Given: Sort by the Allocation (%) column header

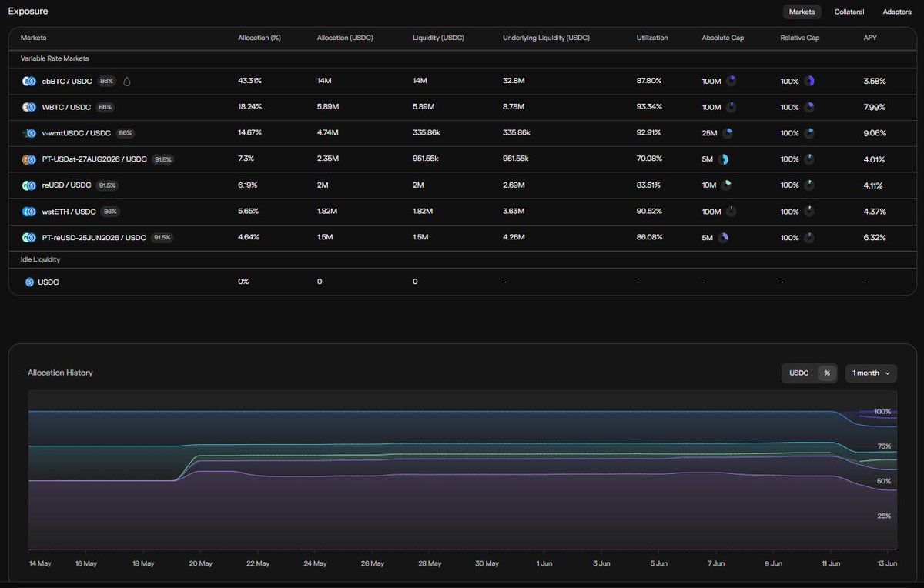Looking at the screenshot, I should [259, 37].
